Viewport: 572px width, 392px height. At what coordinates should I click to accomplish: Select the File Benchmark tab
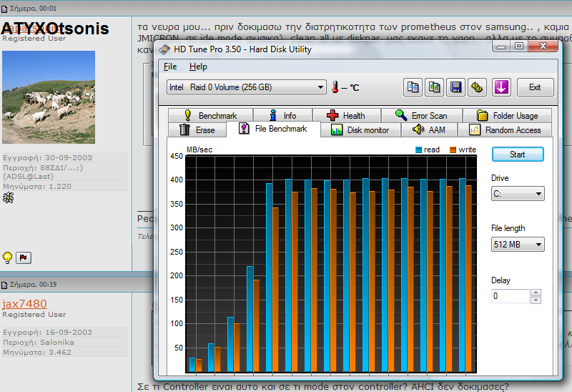click(x=273, y=129)
